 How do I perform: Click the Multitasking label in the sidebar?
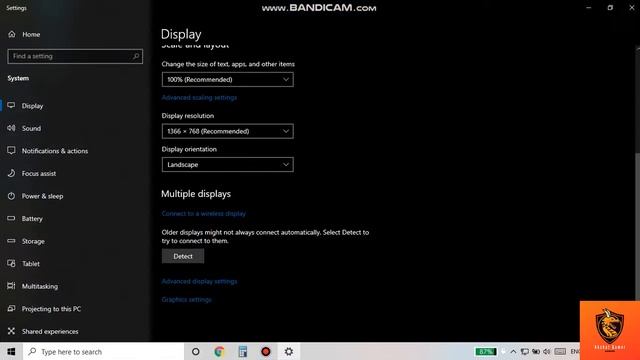[40, 286]
